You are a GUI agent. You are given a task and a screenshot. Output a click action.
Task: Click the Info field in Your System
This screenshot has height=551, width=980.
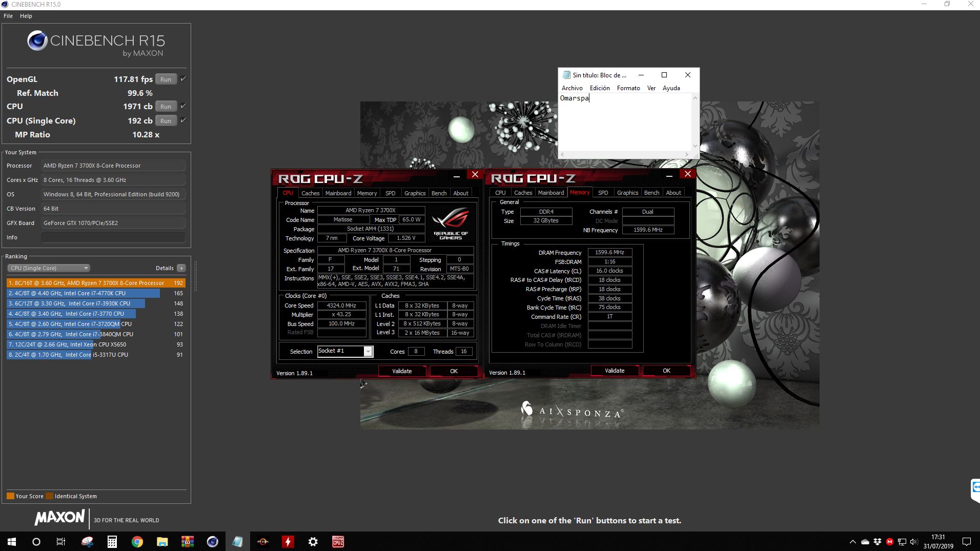pos(113,237)
